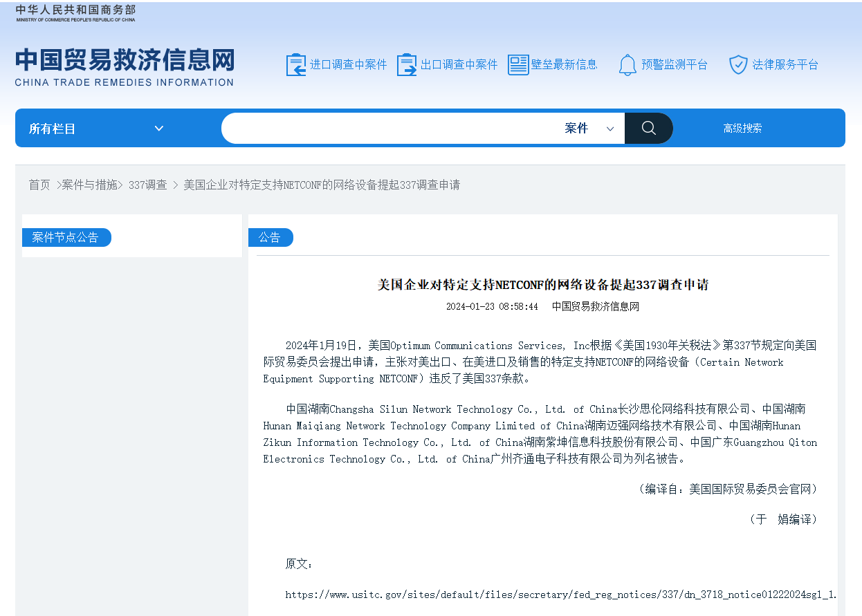The height and width of the screenshot is (616, 862).
Task: Click the 原文： label
Action: (300, 564)
